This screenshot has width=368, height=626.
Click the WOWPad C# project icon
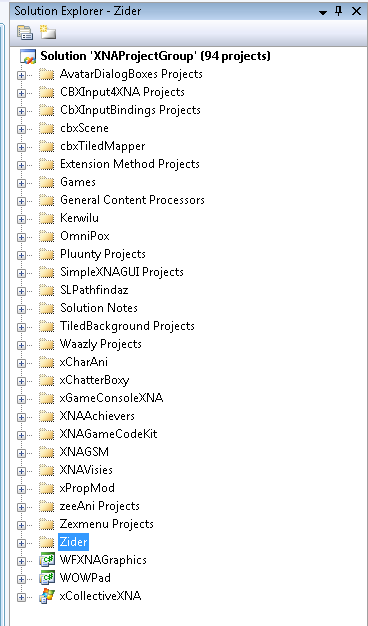(x=47, y=578)
